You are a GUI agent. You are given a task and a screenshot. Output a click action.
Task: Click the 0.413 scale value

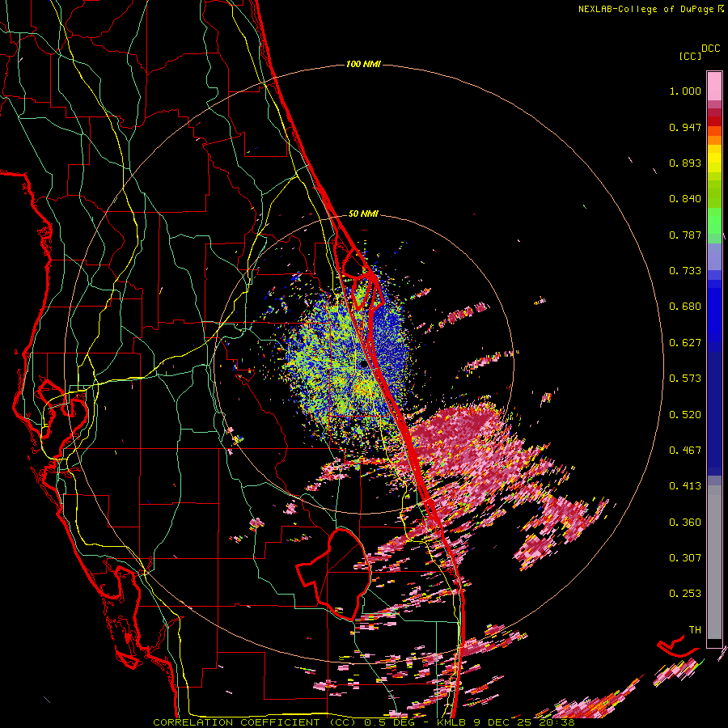pos(685,486)
